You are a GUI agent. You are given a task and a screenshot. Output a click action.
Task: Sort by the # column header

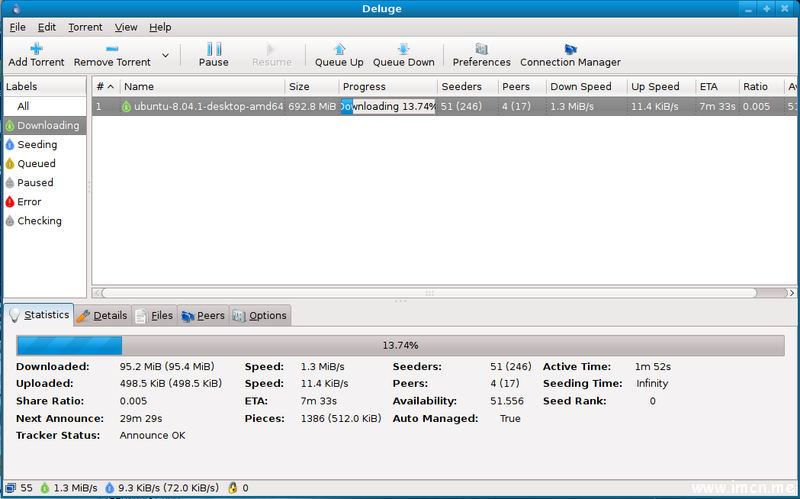[106, 86]
